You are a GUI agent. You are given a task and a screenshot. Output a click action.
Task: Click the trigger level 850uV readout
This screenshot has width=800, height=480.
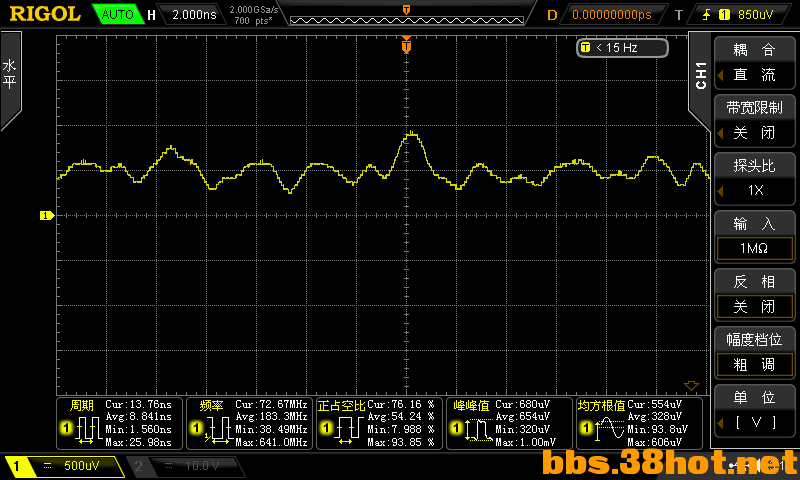pyautogui.click(x=755, y=15)
